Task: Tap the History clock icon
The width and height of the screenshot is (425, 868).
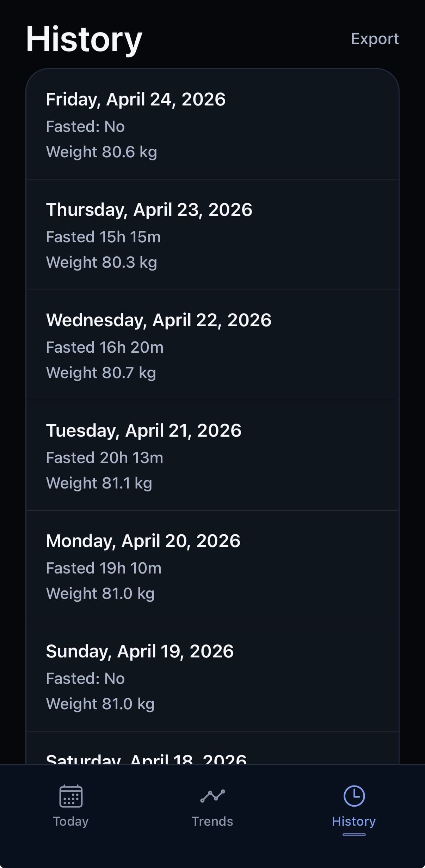Action: (354, 796)
